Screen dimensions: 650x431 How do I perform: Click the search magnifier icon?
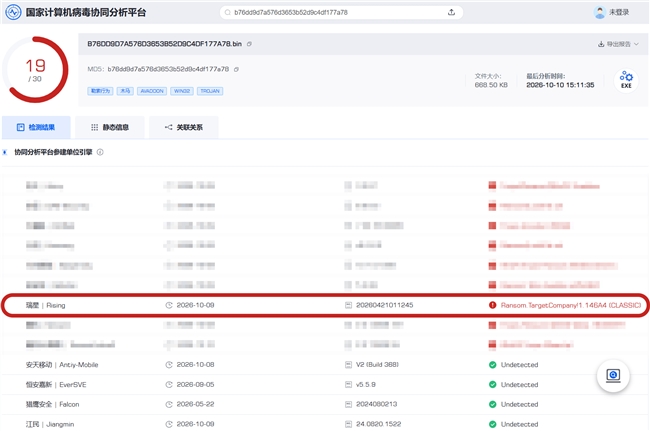point(228,12)
